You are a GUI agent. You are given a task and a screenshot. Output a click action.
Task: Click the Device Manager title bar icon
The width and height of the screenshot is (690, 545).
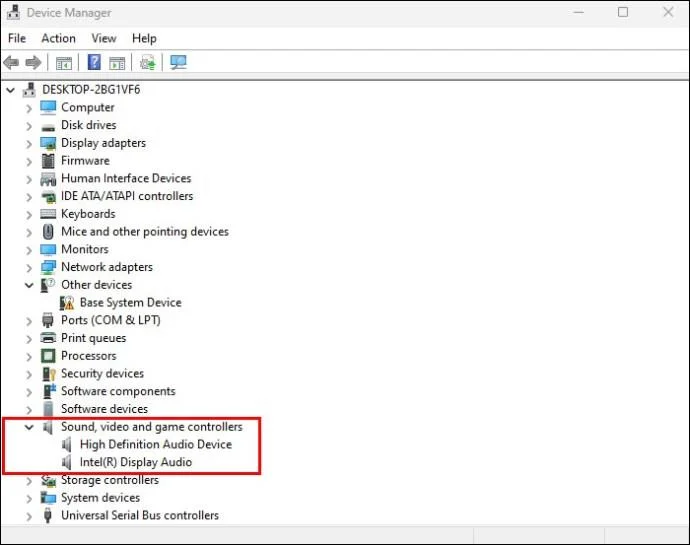[13, 13]
